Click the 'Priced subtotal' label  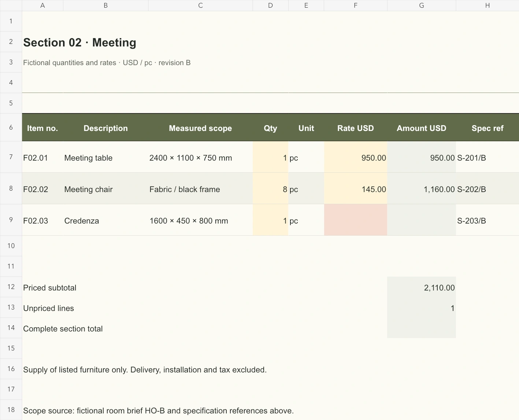point(50,288)
